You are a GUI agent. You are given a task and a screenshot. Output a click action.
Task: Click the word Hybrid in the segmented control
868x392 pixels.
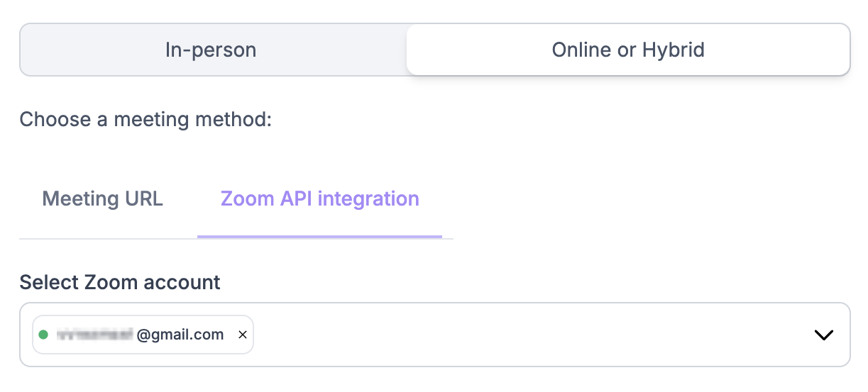[673, 50]
